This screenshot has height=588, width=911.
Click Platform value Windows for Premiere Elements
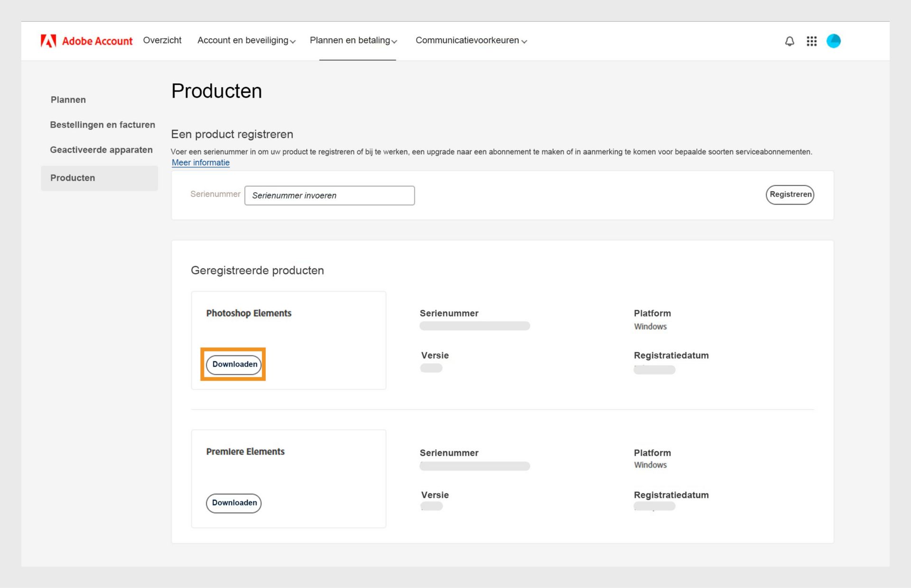click(650, 465)
